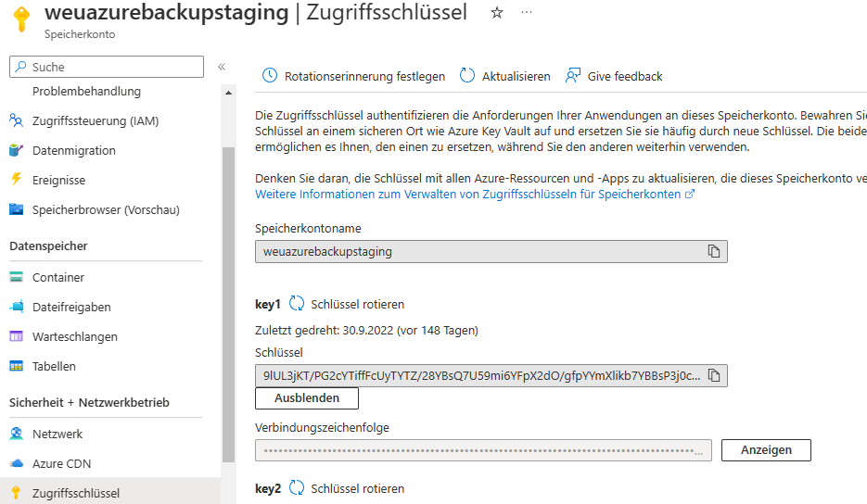Image resolution: width=867 pixels, height=504 pixels.
Task: Open Warteschlangen in the sidebar
Action: [75, 337]
